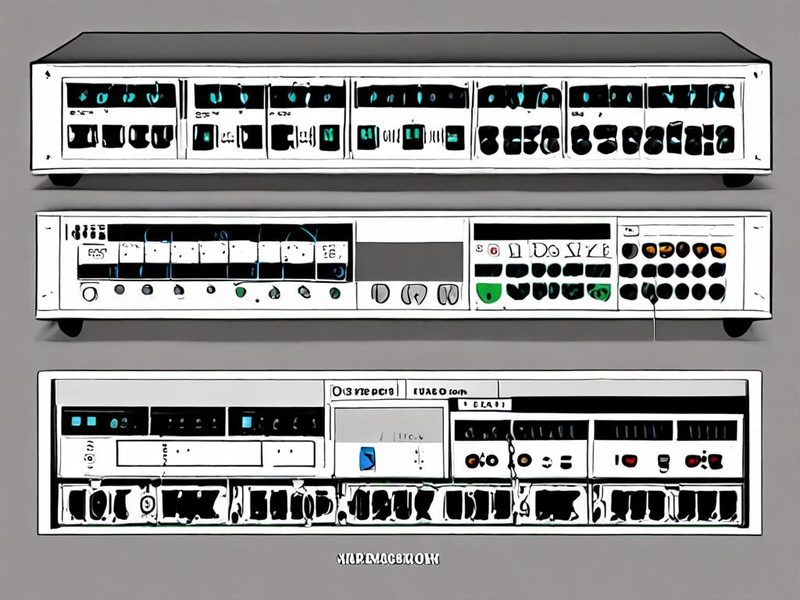This screenshot has width=800, height=600.
Task: Select the "O3 vte pcis" tab on the bottom unit
Action: 363,391
